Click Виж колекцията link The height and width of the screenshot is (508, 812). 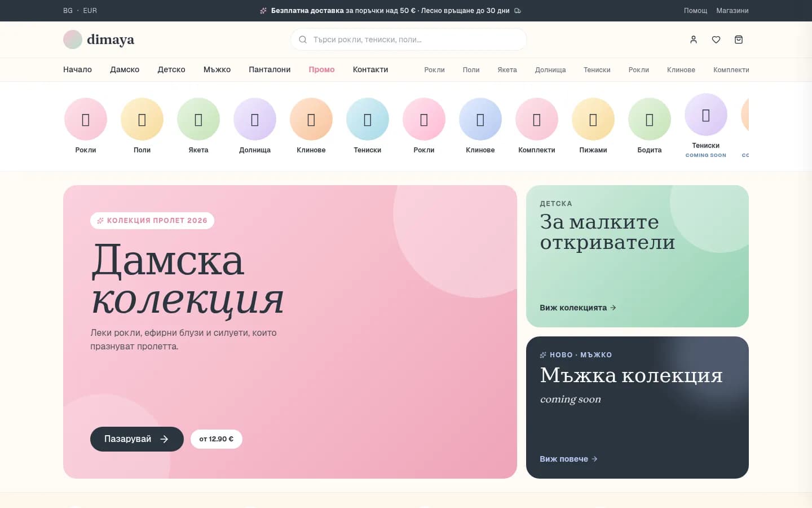coord(578,308)
